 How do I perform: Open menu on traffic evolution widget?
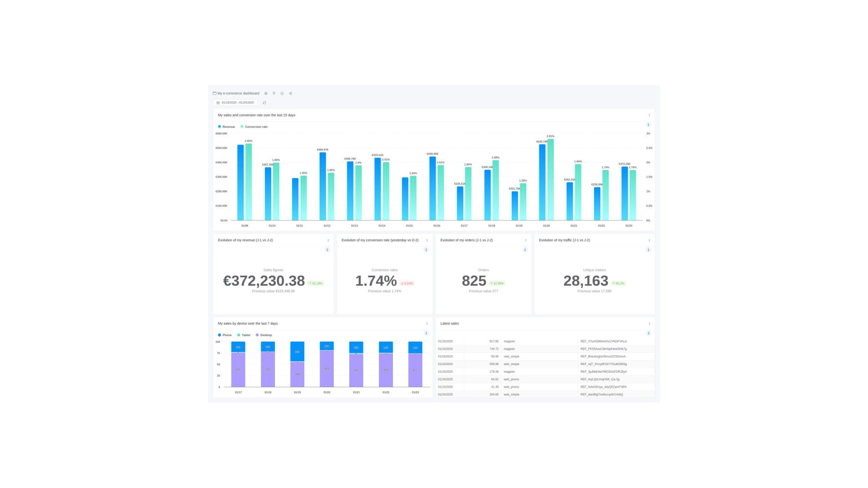pos(650,240)
